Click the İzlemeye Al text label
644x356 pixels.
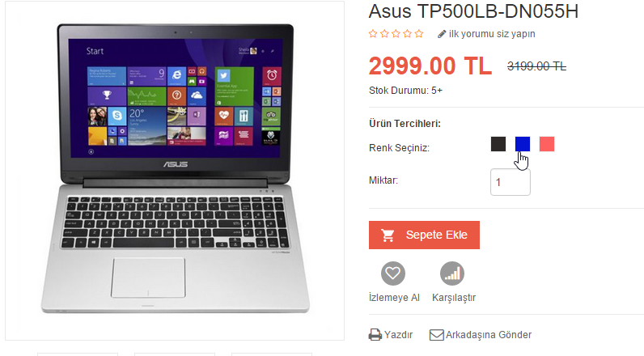(x=394, y=298)
